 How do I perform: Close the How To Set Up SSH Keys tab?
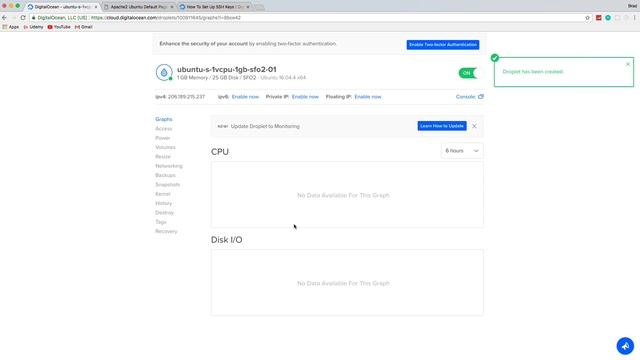248,7
